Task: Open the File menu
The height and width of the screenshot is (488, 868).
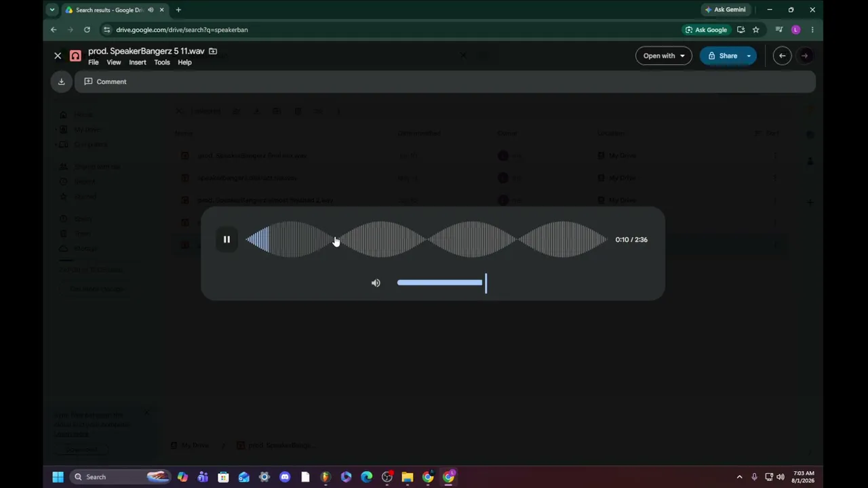Action: (94, 62)
